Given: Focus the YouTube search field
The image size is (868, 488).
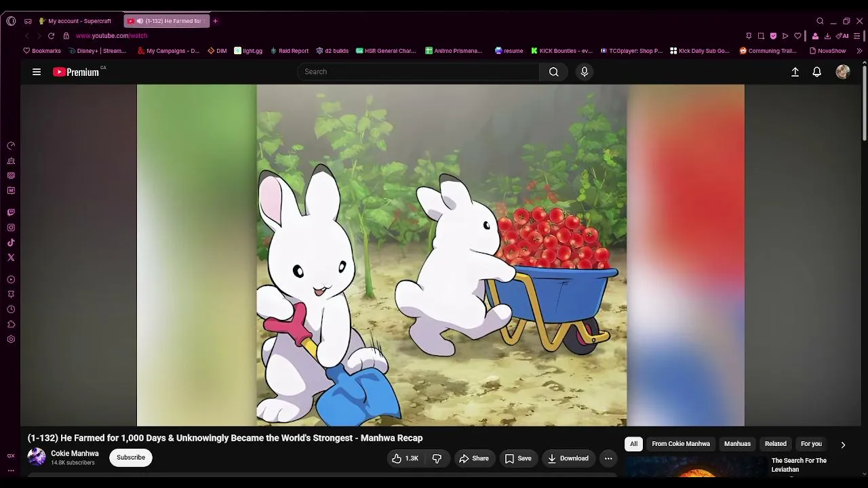Looking at the screenshot, I should click(418, 72).
